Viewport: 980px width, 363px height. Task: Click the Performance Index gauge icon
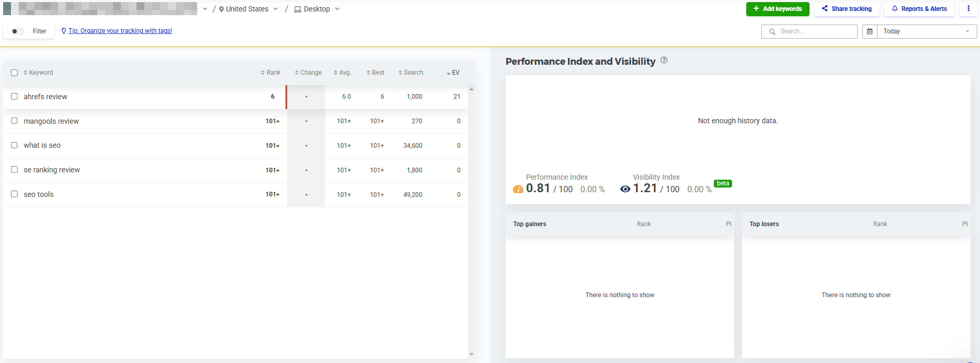[518, 189]
